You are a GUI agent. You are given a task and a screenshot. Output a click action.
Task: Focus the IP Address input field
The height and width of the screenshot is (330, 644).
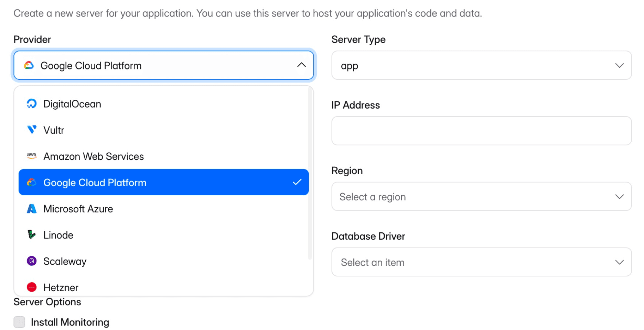pos(481,131)
